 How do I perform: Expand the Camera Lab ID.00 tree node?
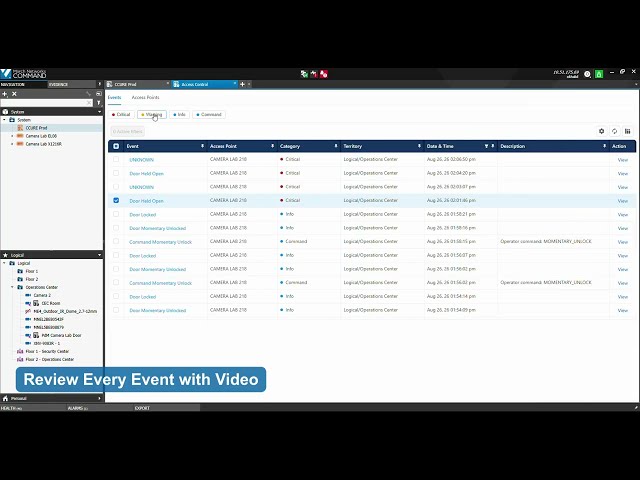[12, 136]
